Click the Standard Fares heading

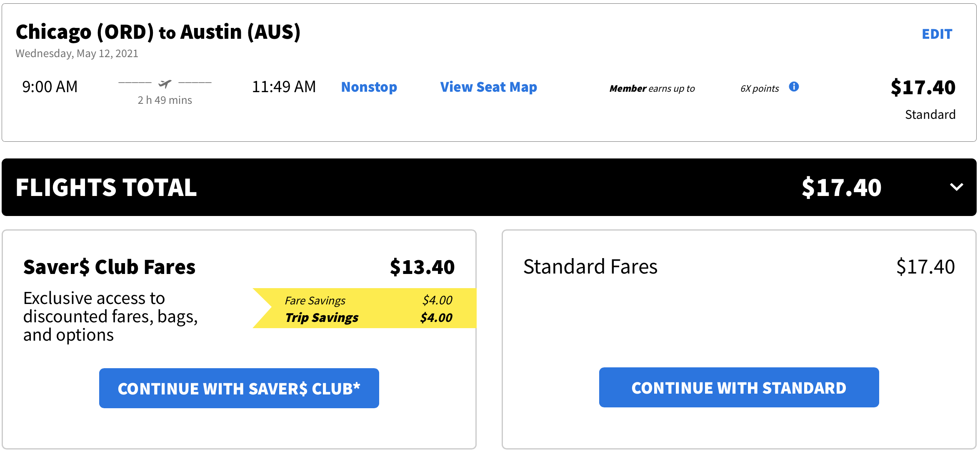[x=590, y=266]
